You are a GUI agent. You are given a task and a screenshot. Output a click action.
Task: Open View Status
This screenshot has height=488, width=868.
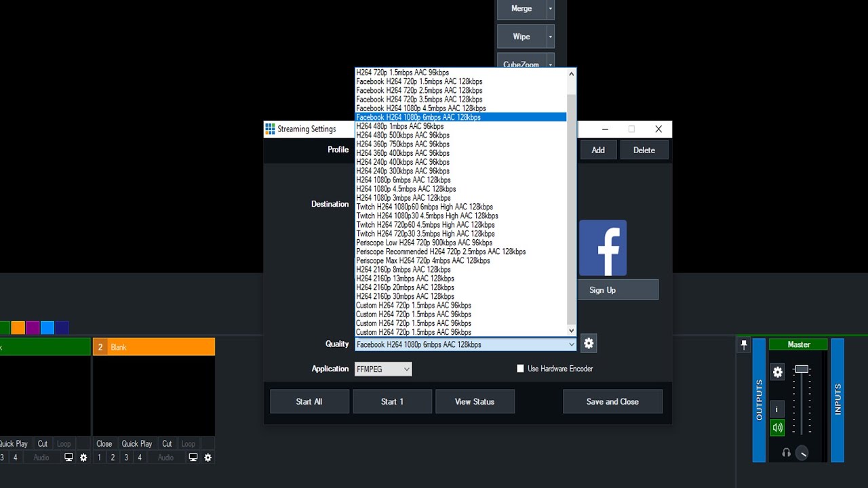coord(475,401)
